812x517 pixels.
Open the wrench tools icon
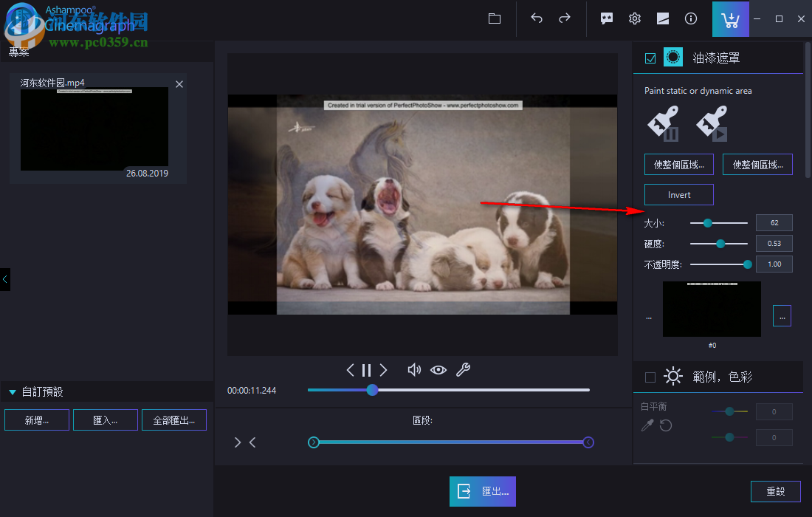coord(463,370)
